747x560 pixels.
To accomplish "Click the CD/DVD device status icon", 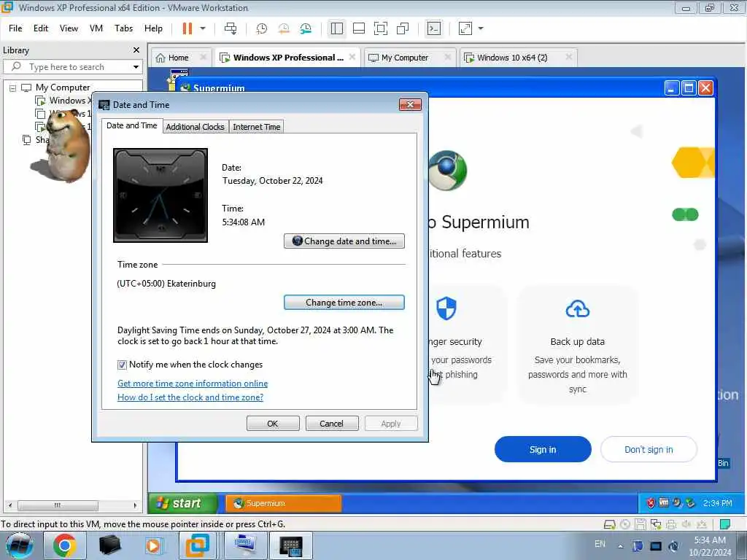I will coord(625,524).
